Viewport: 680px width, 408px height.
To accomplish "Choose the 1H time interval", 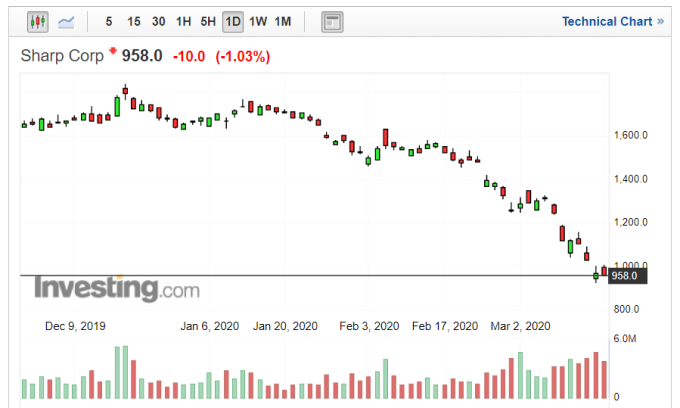I will (183, 22).
